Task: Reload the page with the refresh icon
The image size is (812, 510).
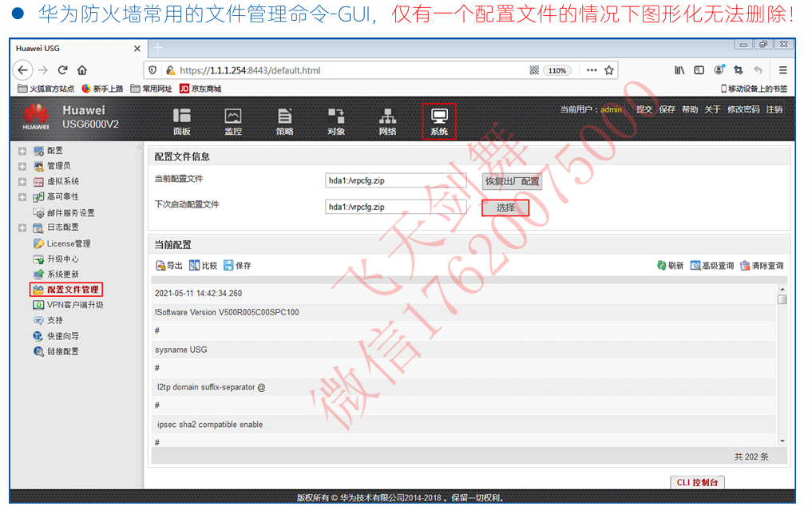Action: (62, 70)
